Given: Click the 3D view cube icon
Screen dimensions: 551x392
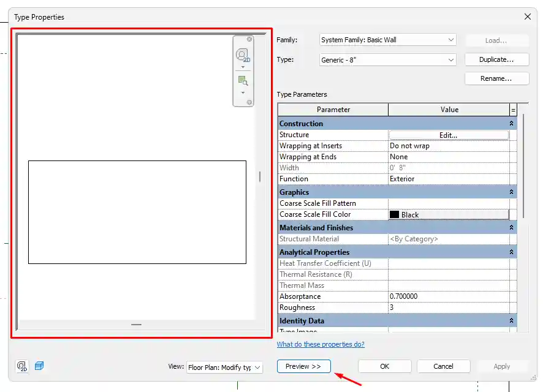Looking at the screenshot, I should [x=39, y=365].
